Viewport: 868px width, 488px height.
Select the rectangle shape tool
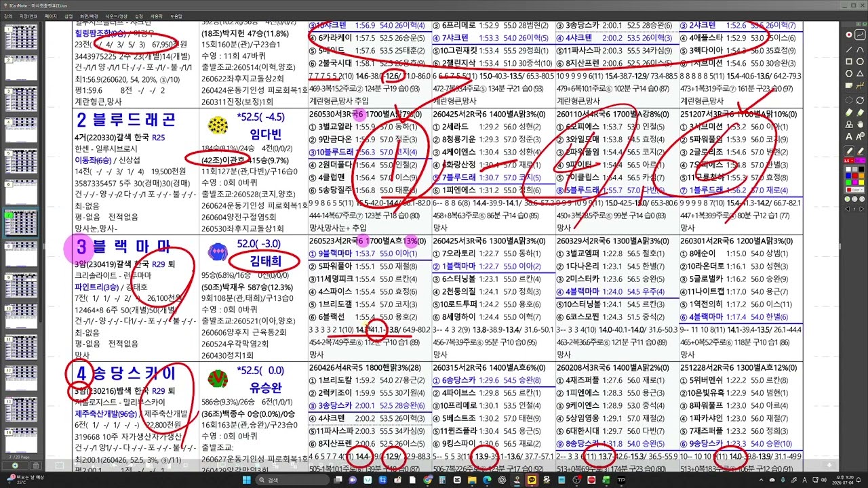848,62
